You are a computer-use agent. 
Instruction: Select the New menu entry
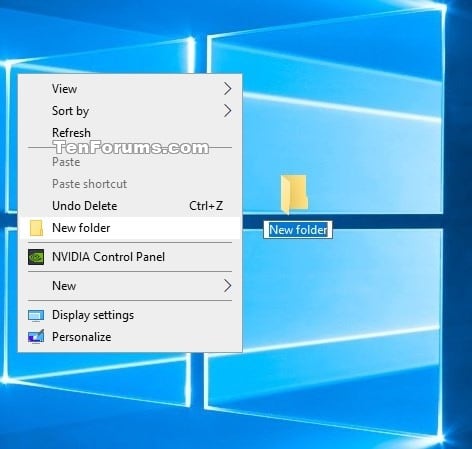(x=130, y=286)
